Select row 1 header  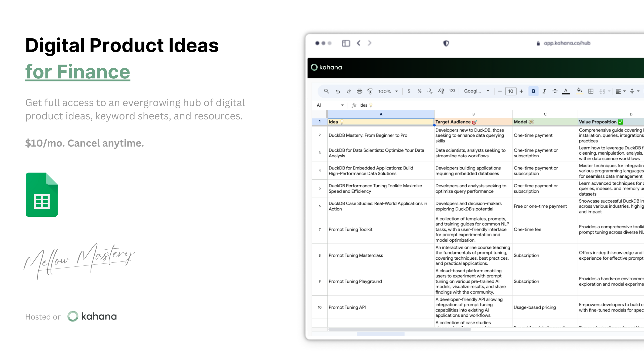[x=320, y=121]
